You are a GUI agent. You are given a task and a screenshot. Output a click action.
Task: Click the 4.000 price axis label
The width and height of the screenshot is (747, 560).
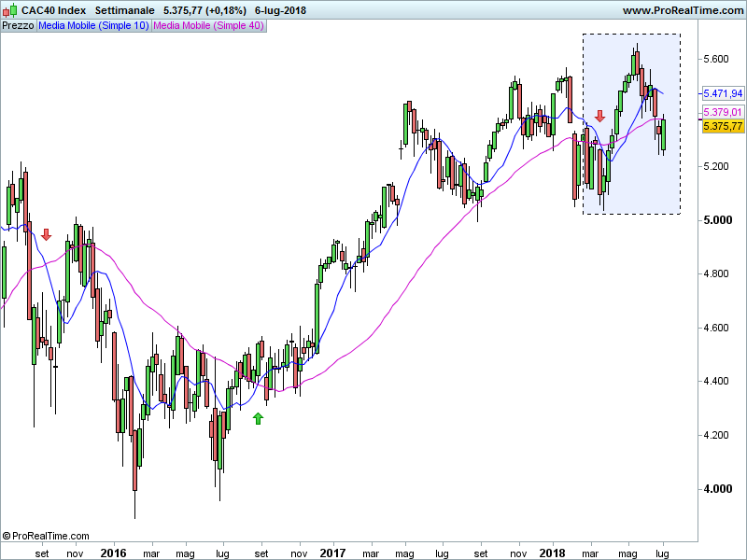717,489
